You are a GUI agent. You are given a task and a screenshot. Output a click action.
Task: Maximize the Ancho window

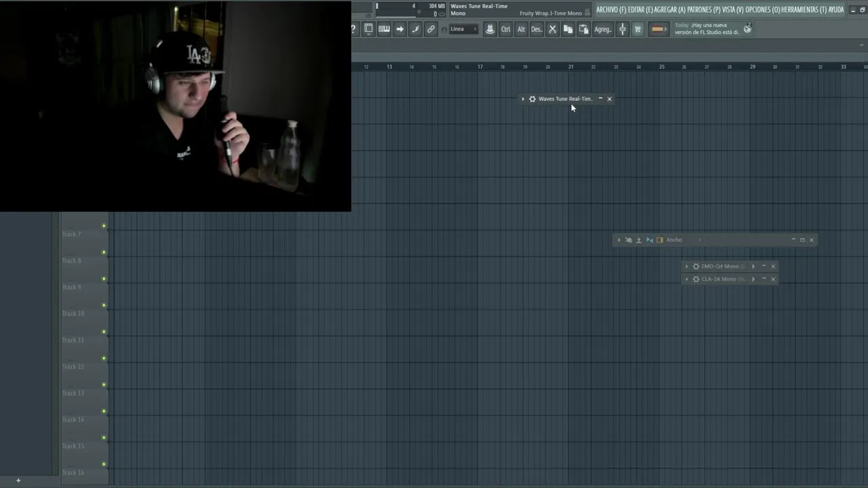coord(802,240)
